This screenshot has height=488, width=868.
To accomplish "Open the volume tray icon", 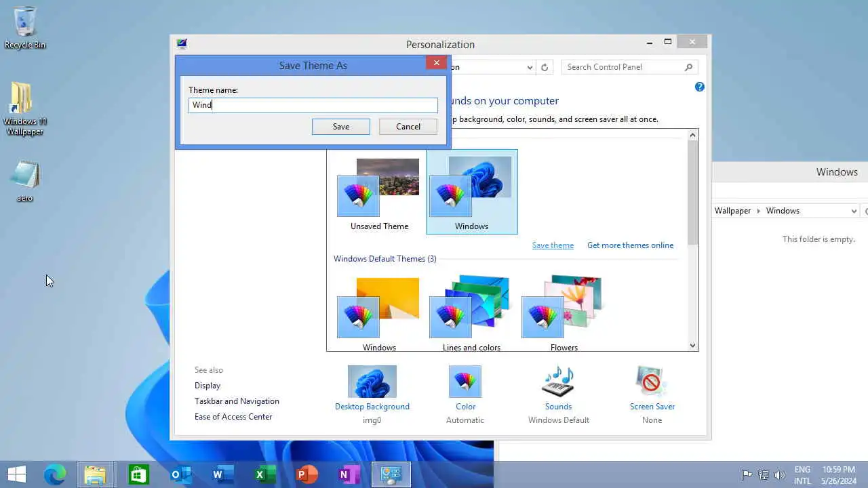I will tap(780, 474).
